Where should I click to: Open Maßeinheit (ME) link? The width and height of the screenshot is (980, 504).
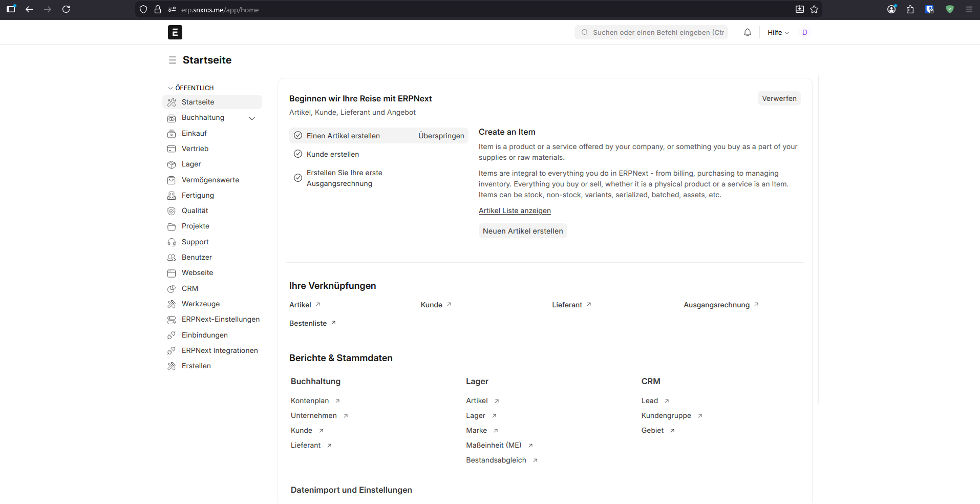pyautogui.click(x=500, y=445)
